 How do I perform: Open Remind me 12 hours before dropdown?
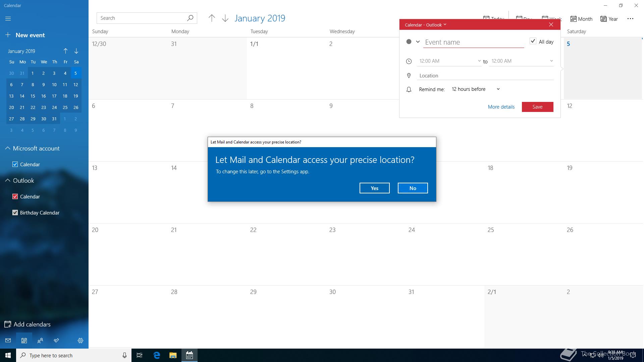[476, 89]
